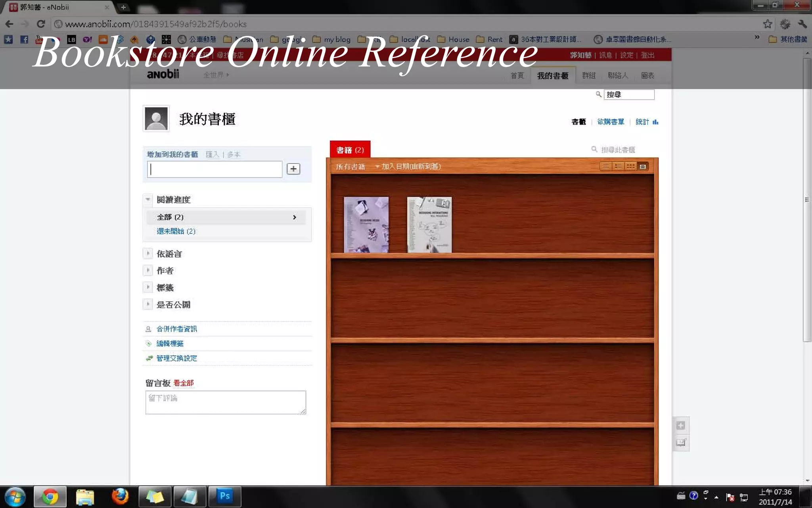This screenshot has width=812, height=508.
Task: Open the 圖表 charts tab
Action: coord(648,75)
